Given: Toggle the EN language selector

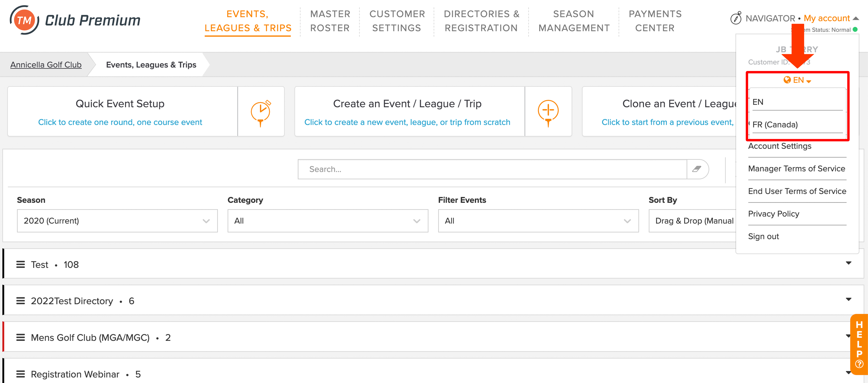Looking at the screenshot, I should [x=798, y=80].
